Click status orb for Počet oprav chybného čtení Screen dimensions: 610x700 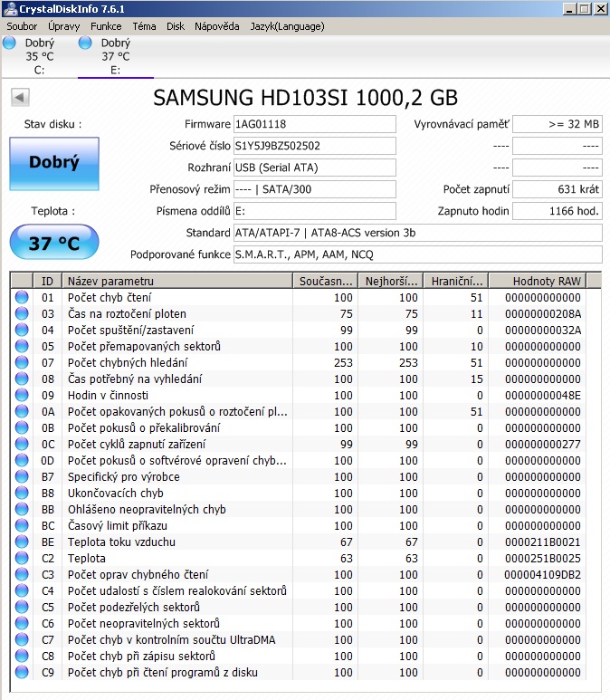(x=22, y=574)
